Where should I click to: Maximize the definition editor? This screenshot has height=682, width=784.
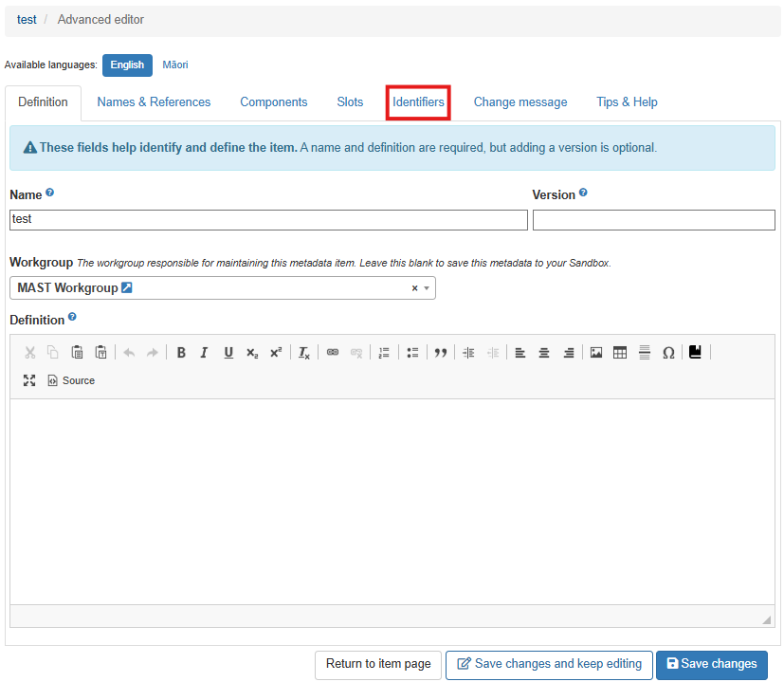pos(29,380)
